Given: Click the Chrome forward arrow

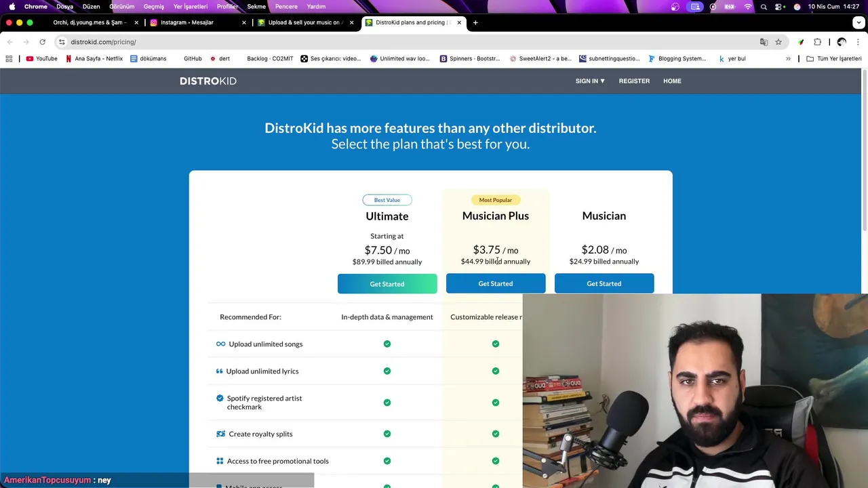Looking at the screenshot, I should click(26, 42).
